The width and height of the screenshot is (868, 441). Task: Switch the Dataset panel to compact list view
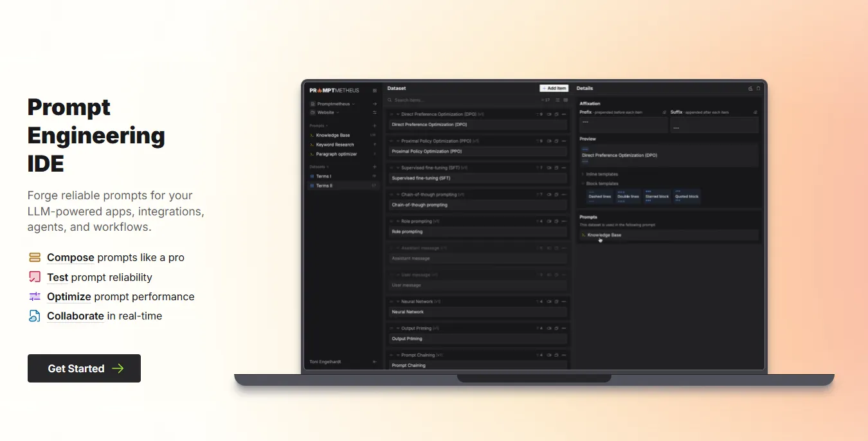click(x=557, y=100)
